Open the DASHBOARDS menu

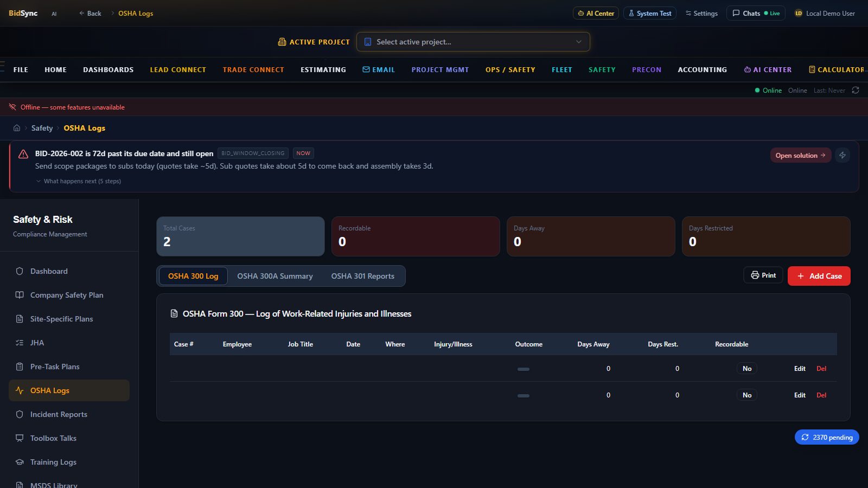(108, 69)
